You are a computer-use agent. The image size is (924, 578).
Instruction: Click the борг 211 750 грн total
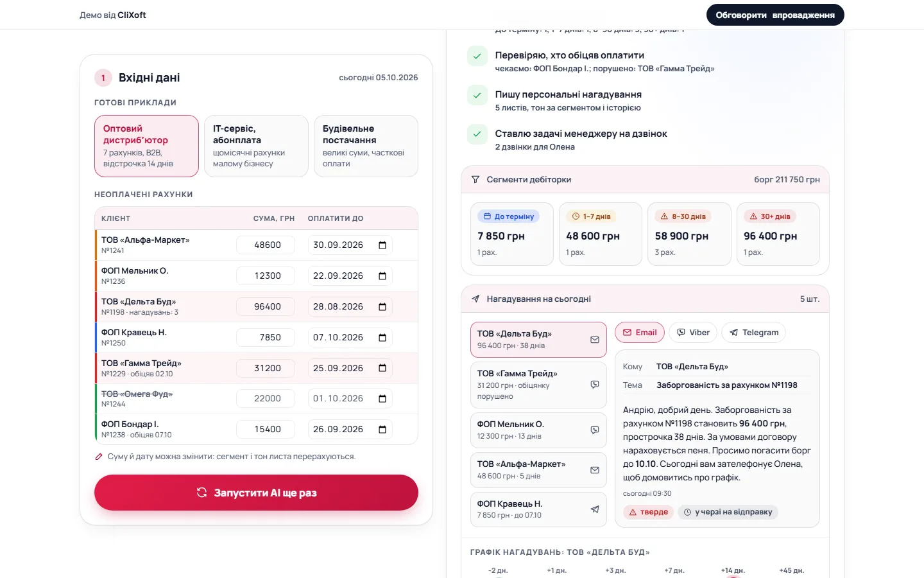pyautogui.click(x=787, y=180)
